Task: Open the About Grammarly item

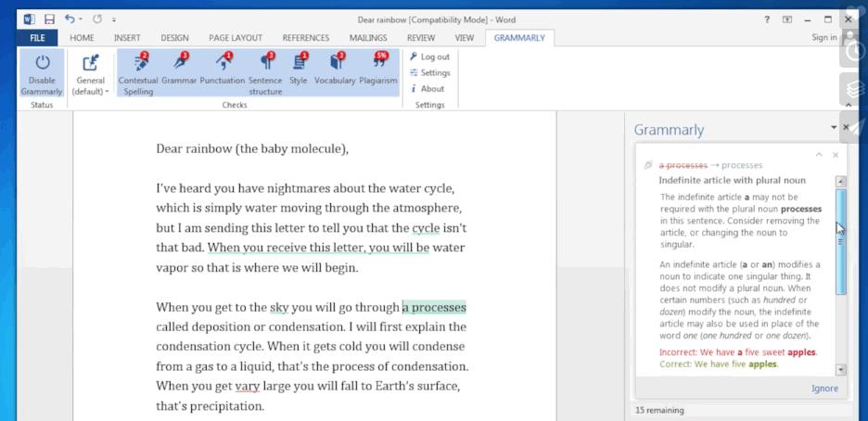Action: 428,89
